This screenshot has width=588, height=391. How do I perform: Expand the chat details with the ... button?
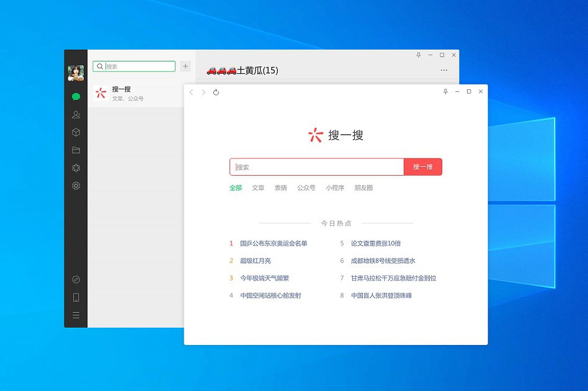(x=444, y=70)
